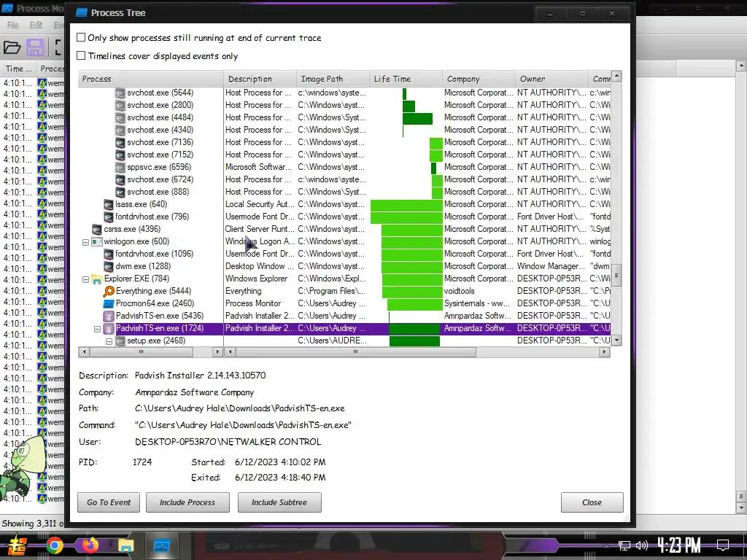Click the 'Desktop Window ...' description cell
Viewport: 747px width, 560px height.
coord(260,266)
